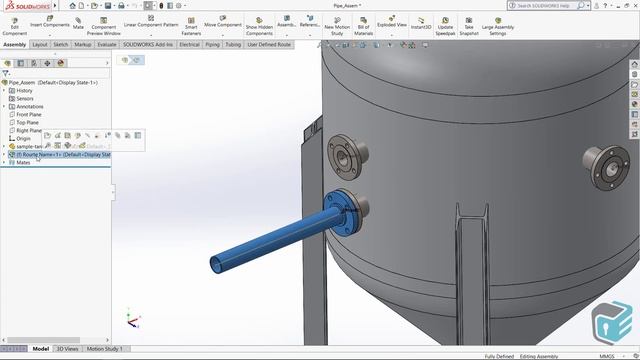Click the Save disk icon
This screenshot has height=360, width=640.
pyautogui.click(x=108, y=6)
